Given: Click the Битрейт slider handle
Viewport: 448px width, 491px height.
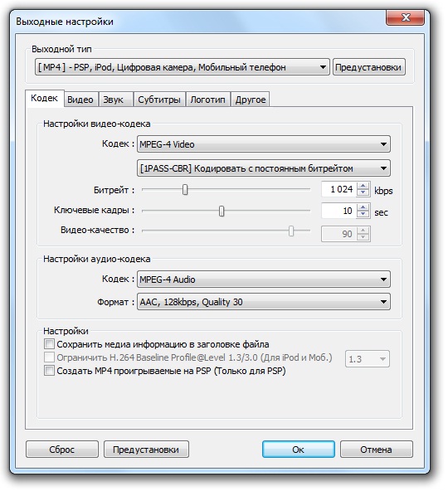Looking at the screenshot, I should [x=185, y=189].
